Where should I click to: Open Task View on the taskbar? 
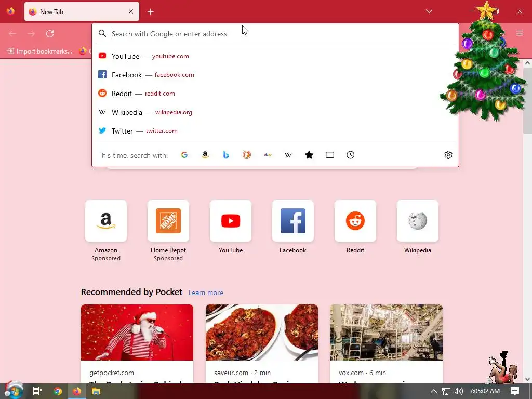(37, 391)
